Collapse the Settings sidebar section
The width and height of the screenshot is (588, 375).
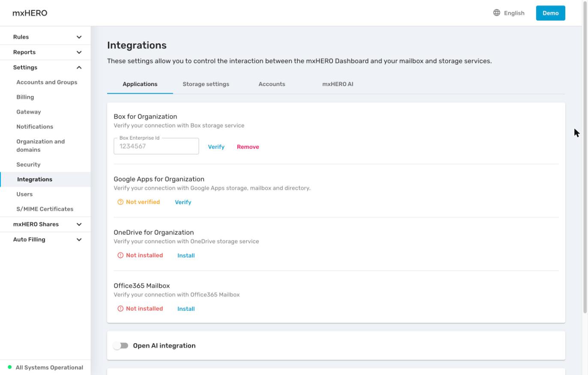(x=45, y=67)
